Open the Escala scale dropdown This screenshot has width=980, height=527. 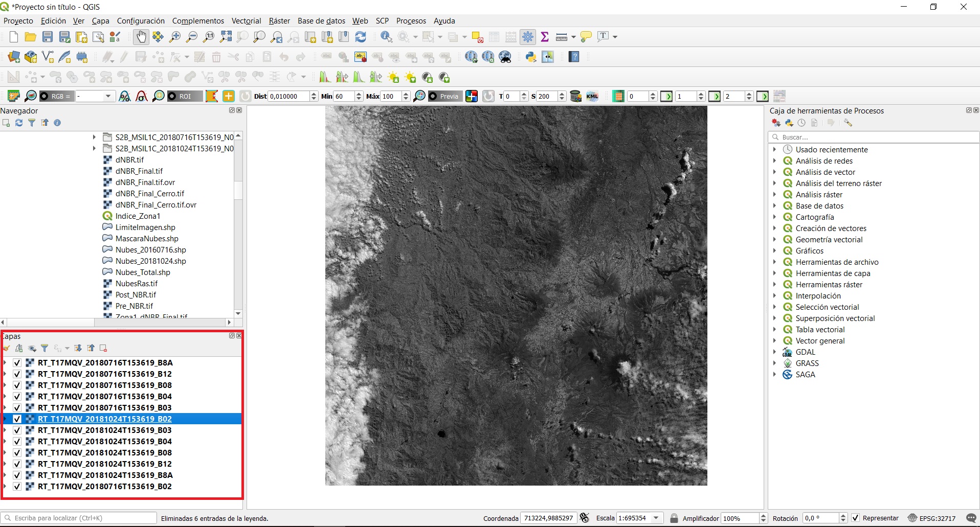click(x=656, y=518)
